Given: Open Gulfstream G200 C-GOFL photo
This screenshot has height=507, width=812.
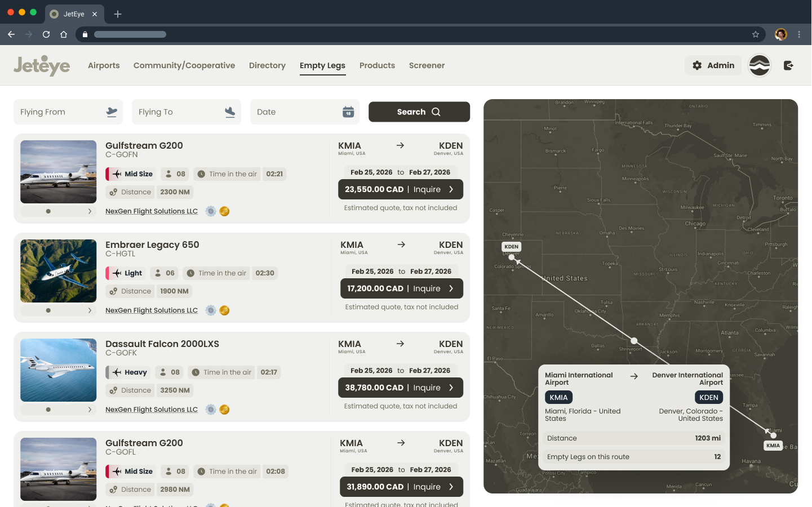Looking at the screenshot, I should 59,469.
